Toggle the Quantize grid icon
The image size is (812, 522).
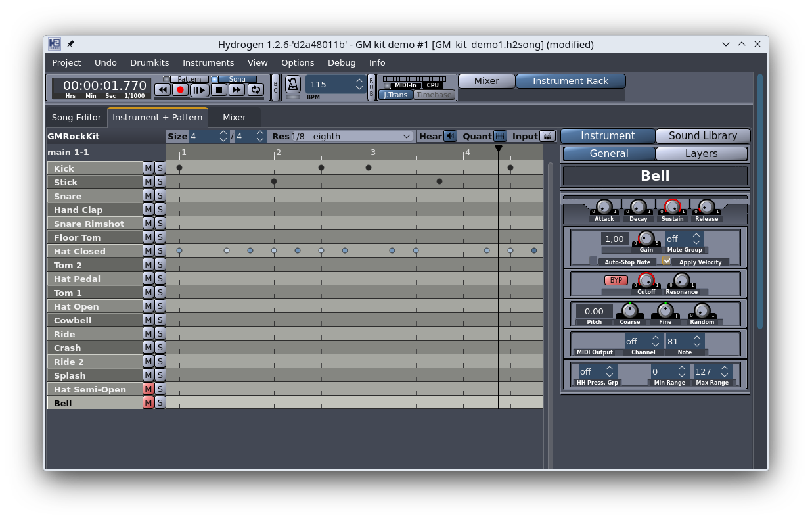coord(500,136)
